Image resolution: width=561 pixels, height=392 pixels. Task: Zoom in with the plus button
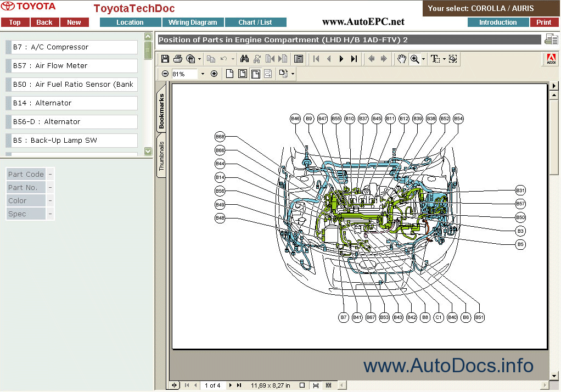(x=214, y=74)
